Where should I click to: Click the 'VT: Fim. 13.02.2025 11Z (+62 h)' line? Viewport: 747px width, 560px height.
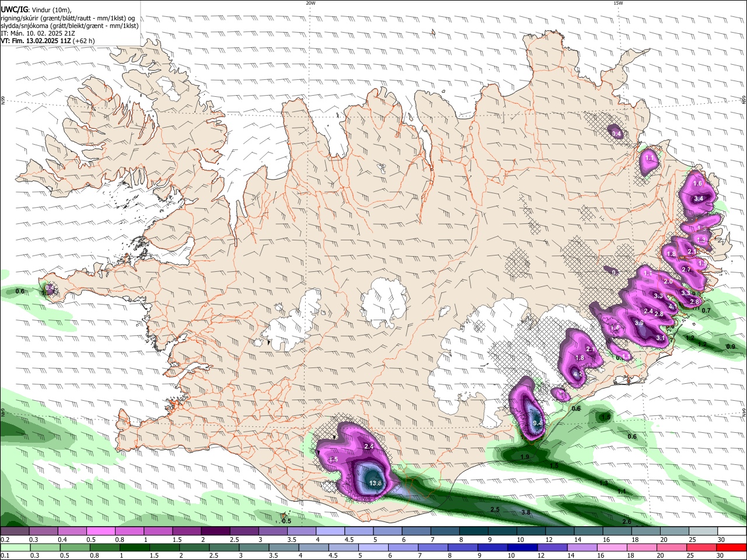pyautogui.click(x=48, y=41)
